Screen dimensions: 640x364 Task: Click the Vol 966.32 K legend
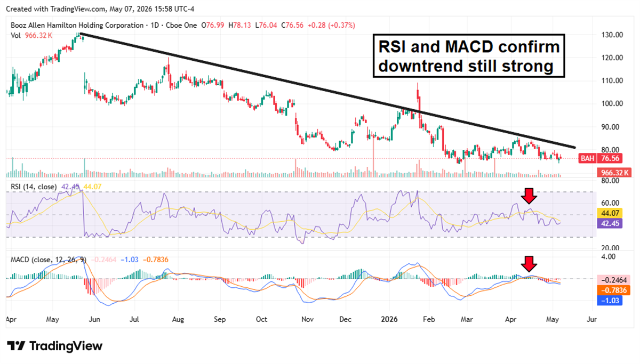(32, 36)
